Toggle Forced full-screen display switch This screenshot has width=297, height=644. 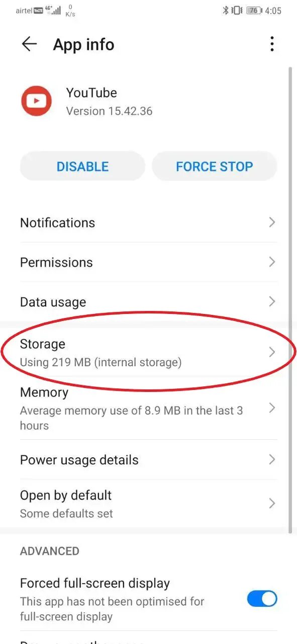click(x=262, y=599)
